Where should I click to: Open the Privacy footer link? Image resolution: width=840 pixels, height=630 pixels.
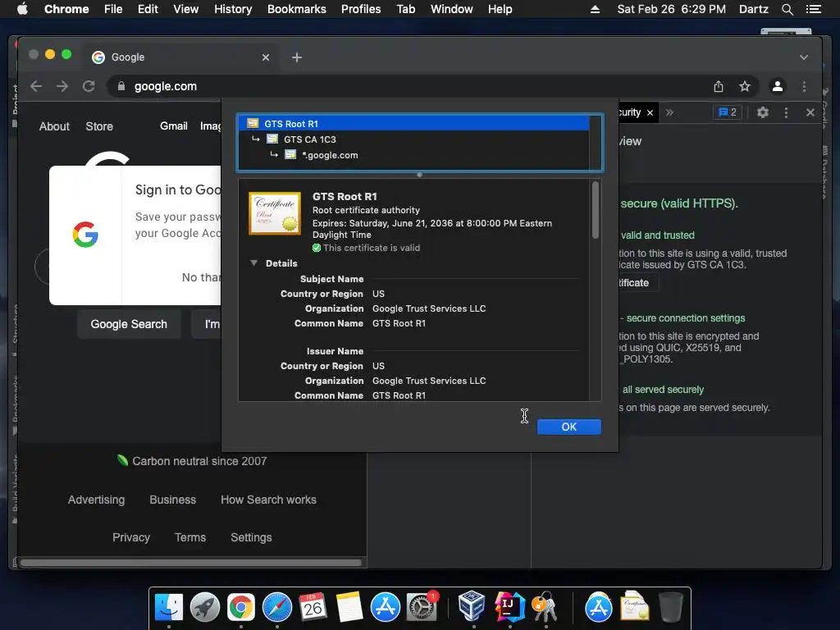130,537
